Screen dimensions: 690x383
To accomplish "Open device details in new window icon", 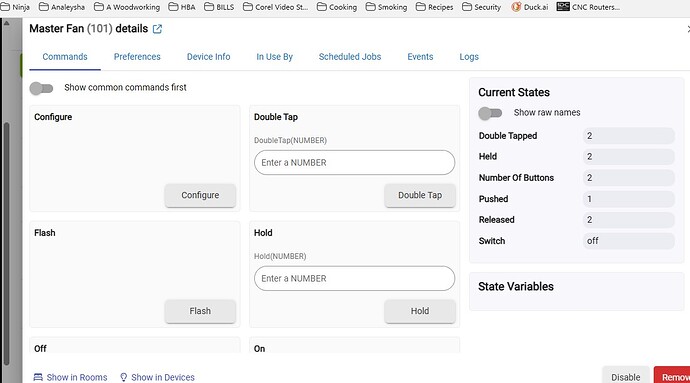I will click(x=157, y=29).
